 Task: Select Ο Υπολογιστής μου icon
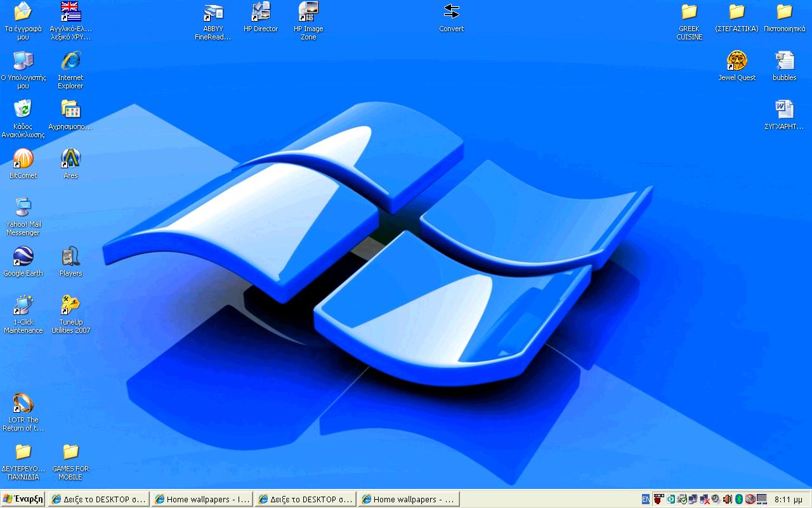[x=23, y=70]
